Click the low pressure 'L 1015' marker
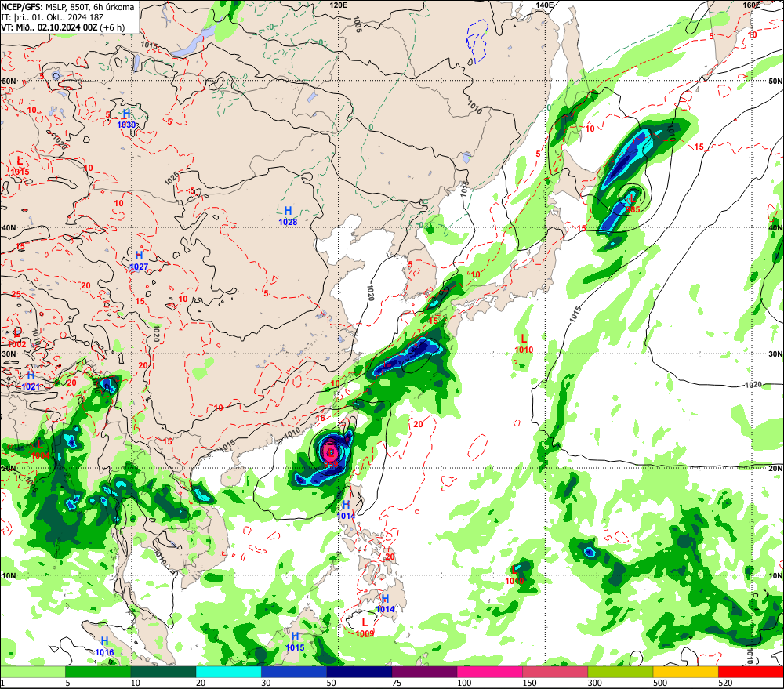Screen dimensions: 784x689 [20, 166]
